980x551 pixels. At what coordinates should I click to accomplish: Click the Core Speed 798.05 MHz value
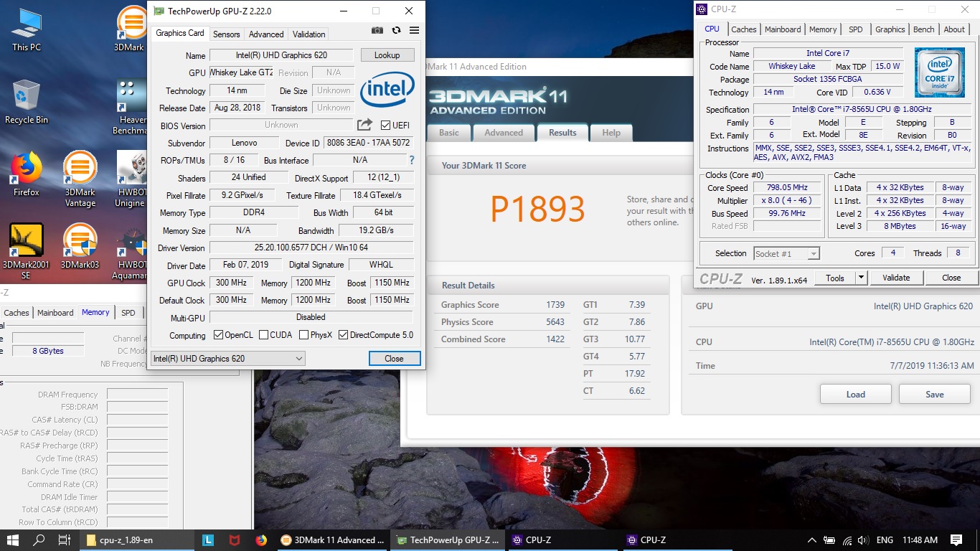[x=787, y=188]
